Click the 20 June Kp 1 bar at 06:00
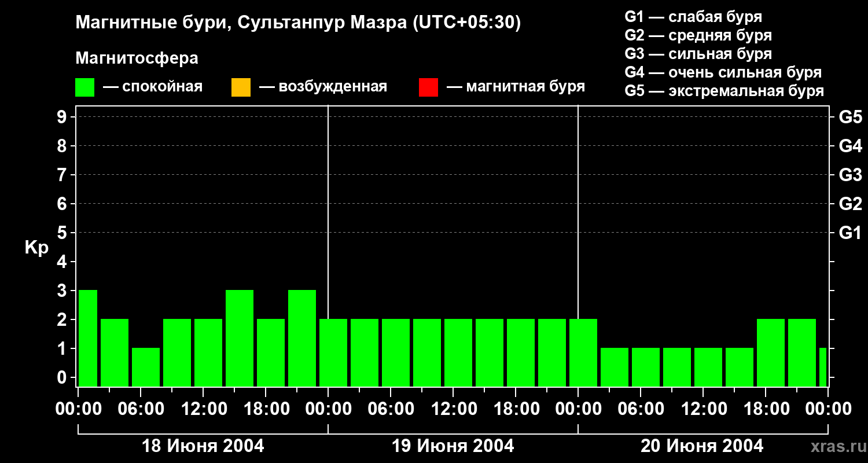 646,368
